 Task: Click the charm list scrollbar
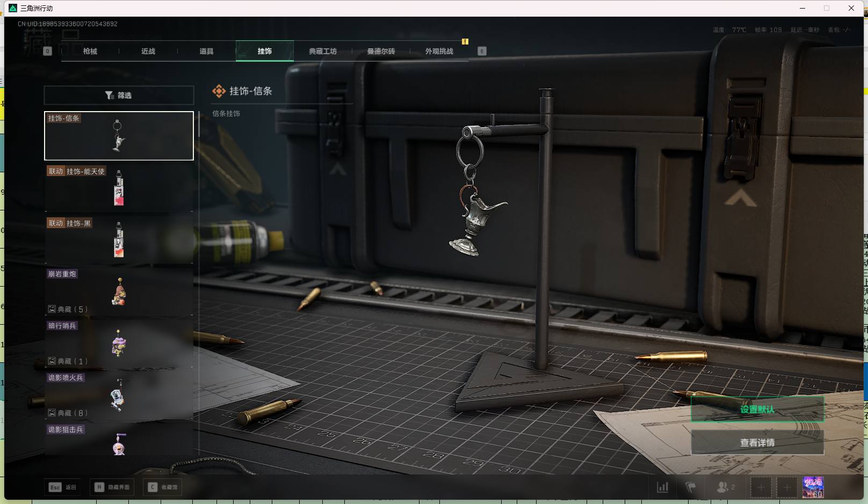[199, 124]
